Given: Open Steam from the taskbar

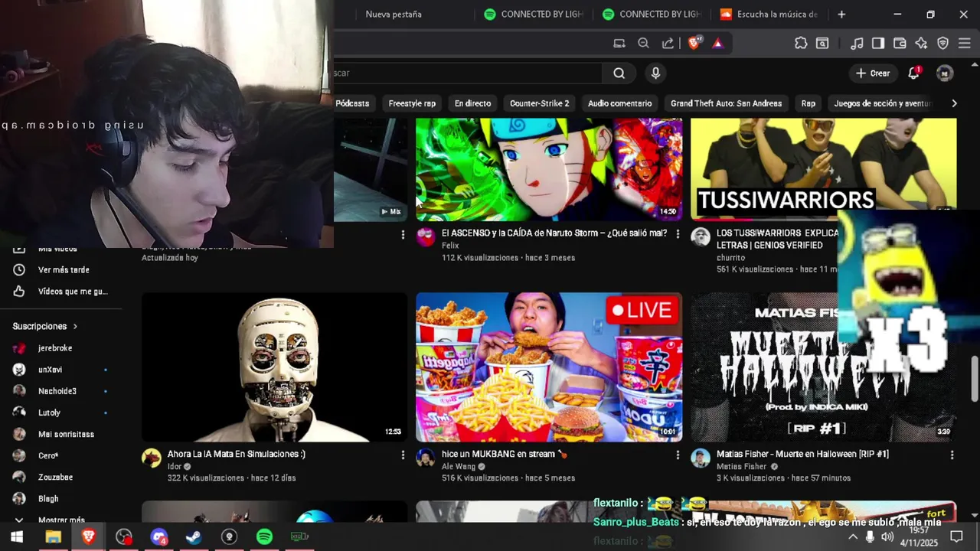Looking at the screenshot, I should (194, 536).
